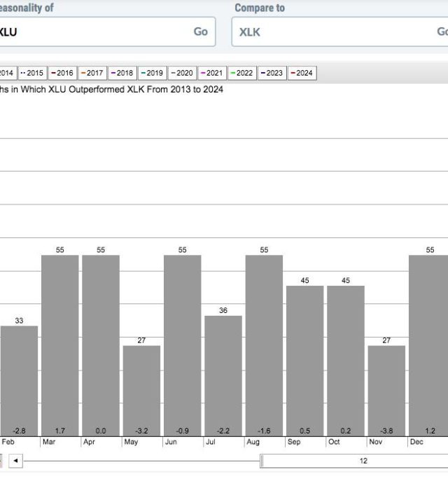
Task: Select the Jun bar showing 55
Action: point(182,345)
